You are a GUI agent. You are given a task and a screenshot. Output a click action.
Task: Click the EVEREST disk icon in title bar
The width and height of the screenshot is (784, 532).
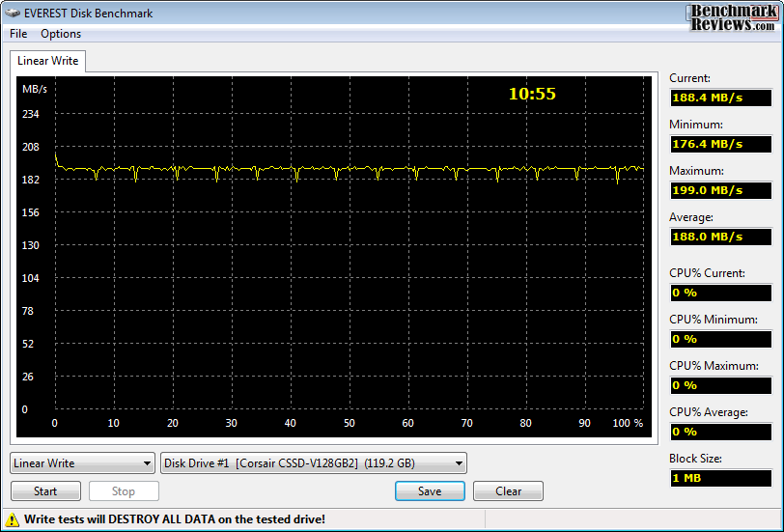[13, 13]
